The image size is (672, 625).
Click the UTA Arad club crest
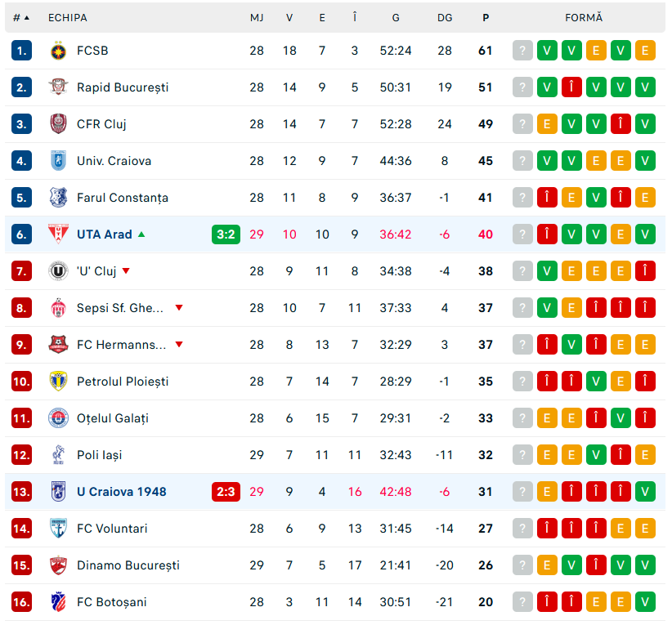pyautogui.click(x=57, y=234)
